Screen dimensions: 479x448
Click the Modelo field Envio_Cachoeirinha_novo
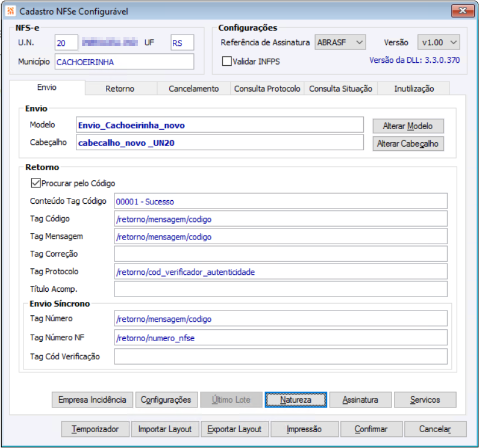pyautogui.click(x=220, y=124)
